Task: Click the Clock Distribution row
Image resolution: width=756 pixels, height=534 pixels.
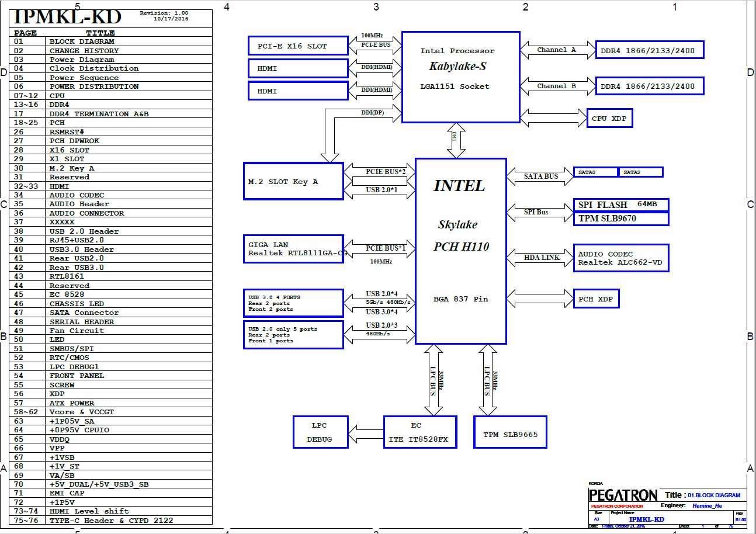Action: coord(110,68)
